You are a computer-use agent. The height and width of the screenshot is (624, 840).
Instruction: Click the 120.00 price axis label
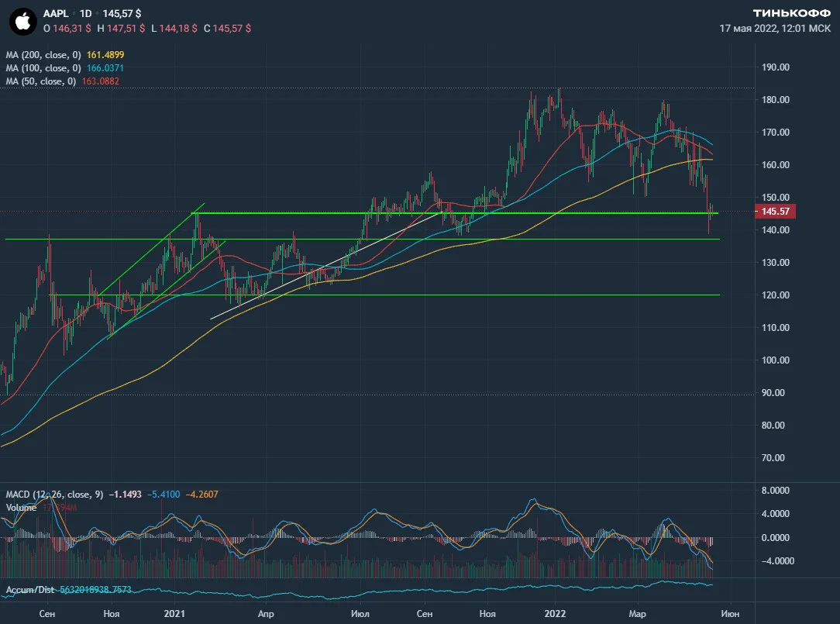(776, 295)
